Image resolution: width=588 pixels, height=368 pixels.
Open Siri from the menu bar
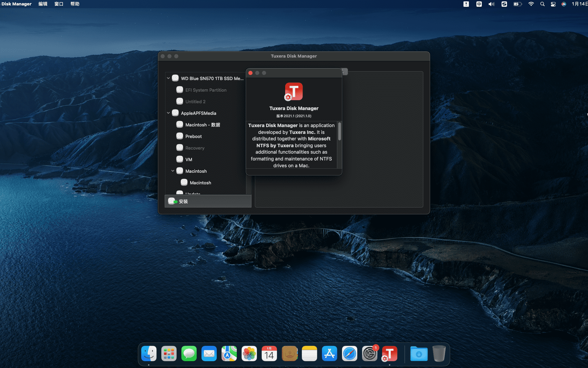[x=564, y=4]
